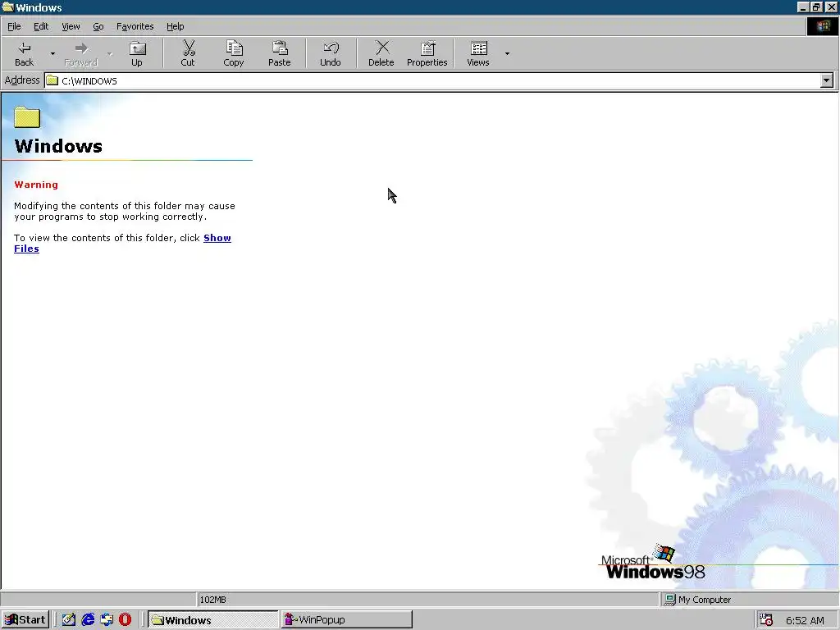Close the Windows explorer window
The height and width of the screenshot is (630, 840).
coord(831,7)
